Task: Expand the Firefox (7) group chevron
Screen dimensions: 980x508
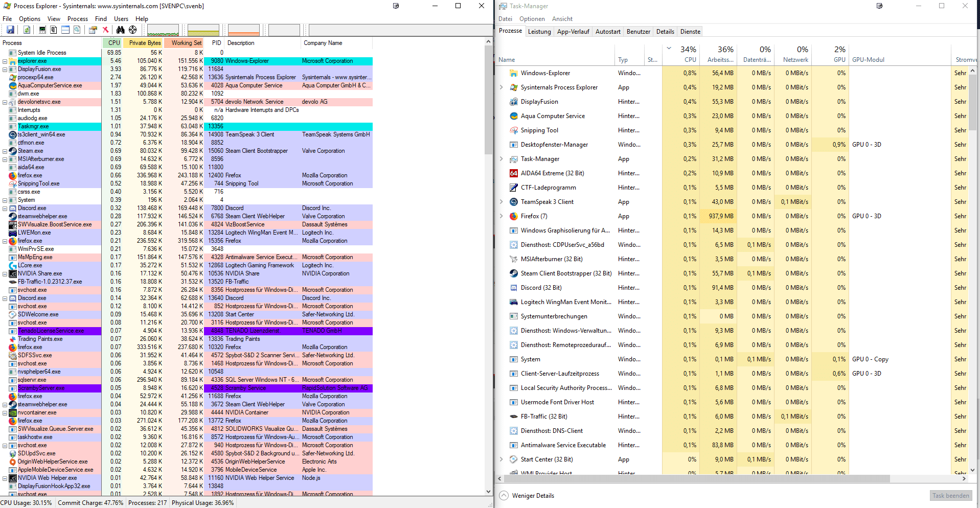Action: 501,216
